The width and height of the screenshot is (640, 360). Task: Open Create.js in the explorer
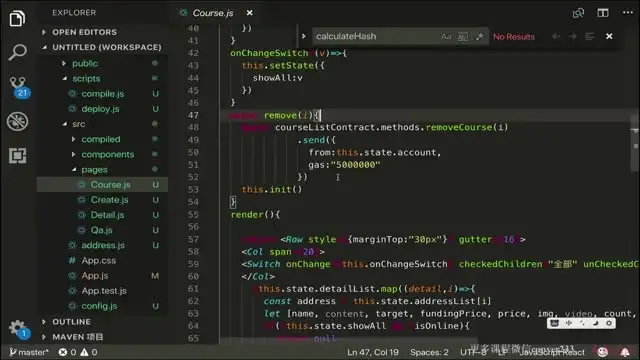pyautogui.click(x=109, y=200)
